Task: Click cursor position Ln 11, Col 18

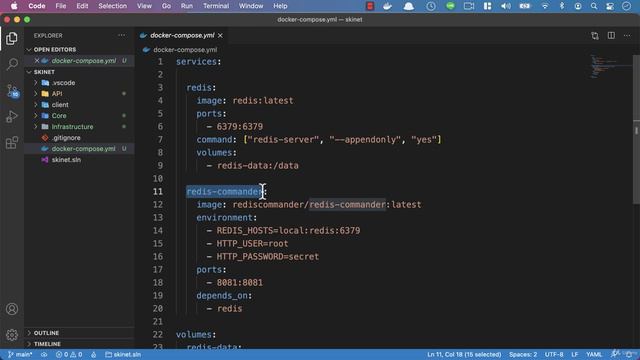Action: click(x=464, y=354)
